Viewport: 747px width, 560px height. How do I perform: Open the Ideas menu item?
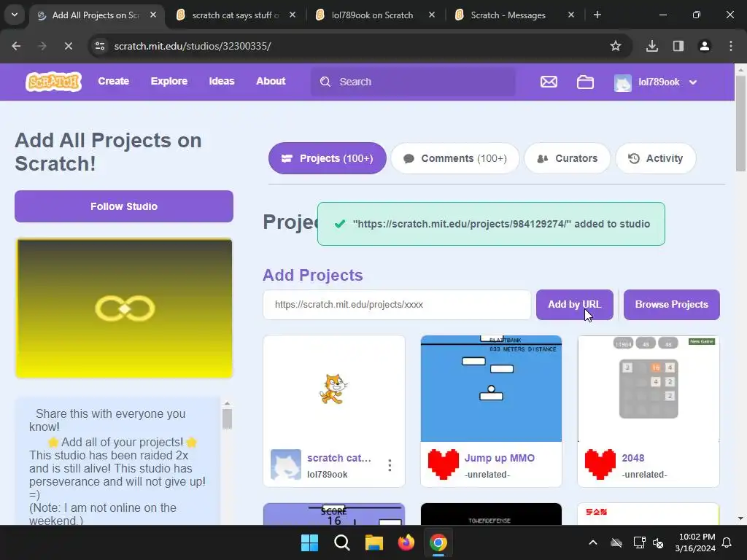tap(222, 81)
